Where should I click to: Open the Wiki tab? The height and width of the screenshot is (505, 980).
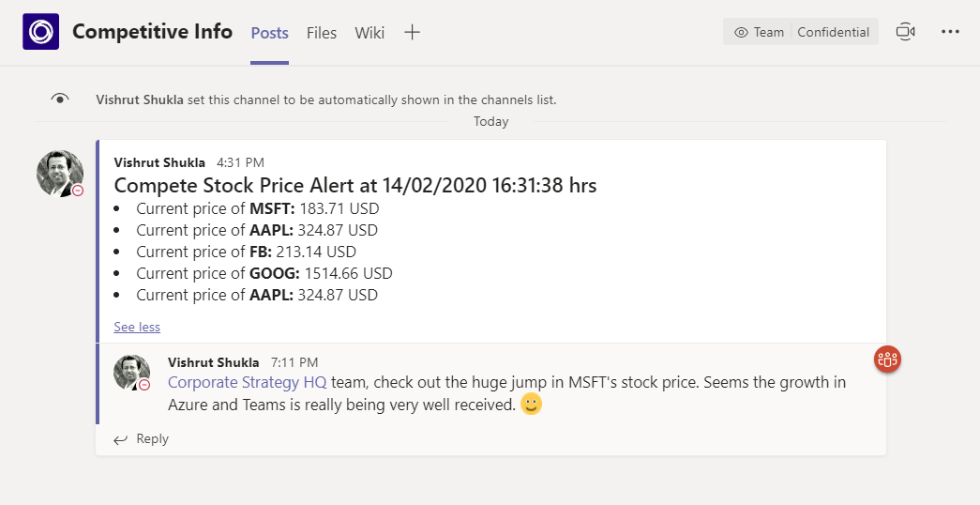369,33
